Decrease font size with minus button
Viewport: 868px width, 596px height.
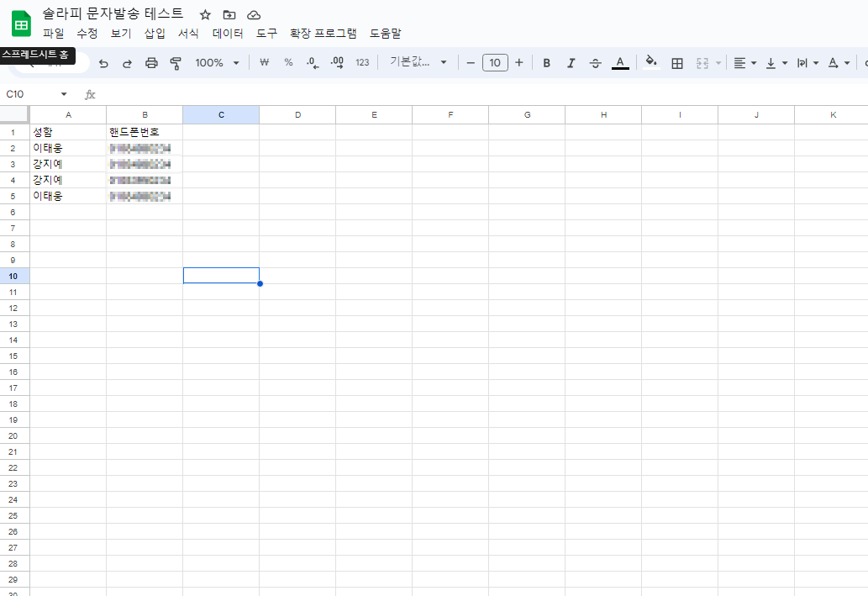(471, 62)
